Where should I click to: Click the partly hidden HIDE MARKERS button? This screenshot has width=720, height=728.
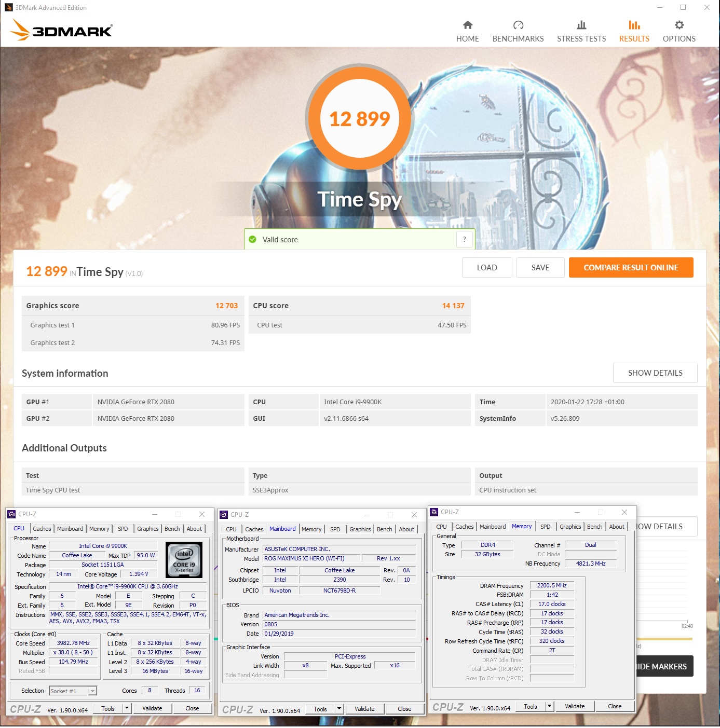[x=664, y=666]
